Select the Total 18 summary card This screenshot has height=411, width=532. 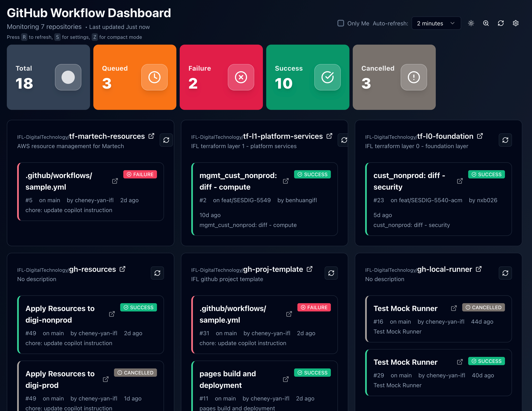point(49,77)
